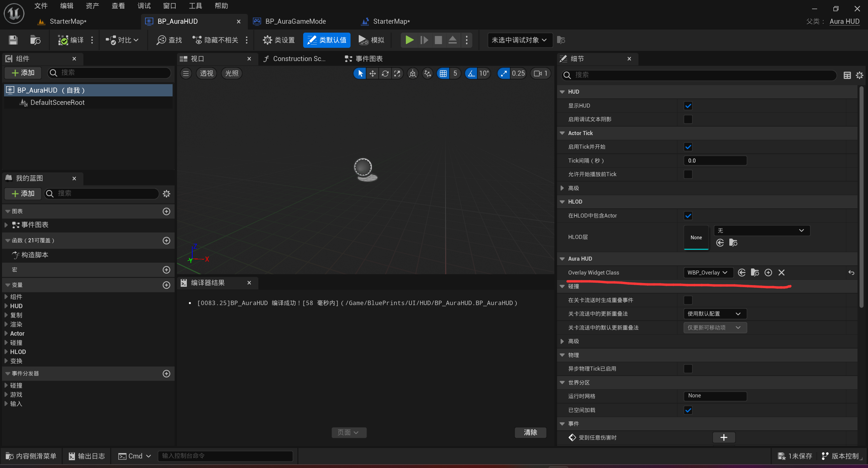Click the grid visibility icon in viewport
Screen dimensions: 868x468
click(x=442, y=73)
